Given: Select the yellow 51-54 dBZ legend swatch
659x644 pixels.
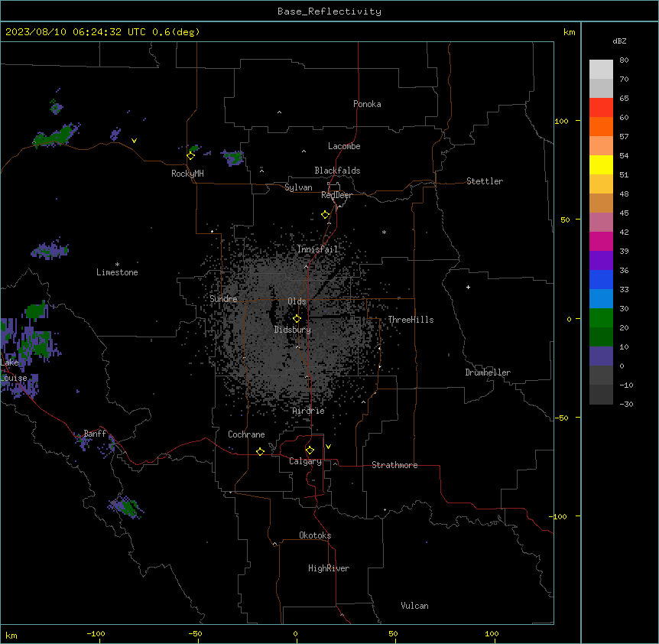Looking at the screenshot, I should coord(601,164).
